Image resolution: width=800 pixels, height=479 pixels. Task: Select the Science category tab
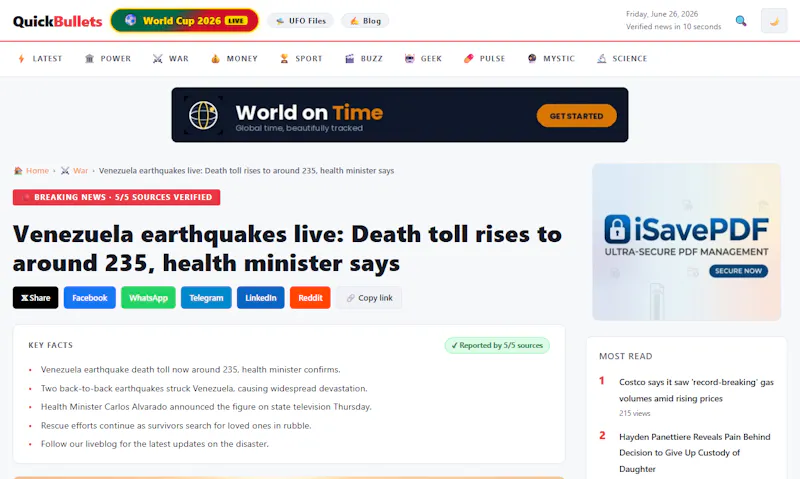coord(622,59)
